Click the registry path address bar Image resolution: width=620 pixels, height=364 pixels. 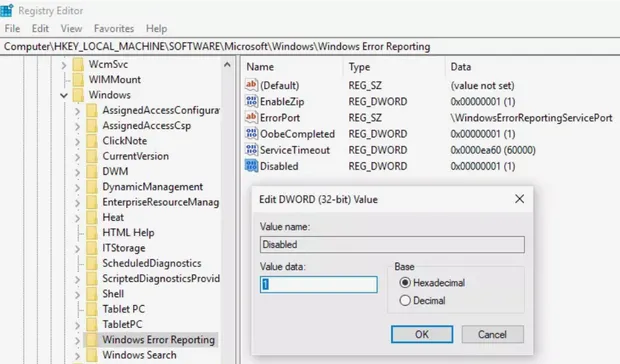[310, 47]
